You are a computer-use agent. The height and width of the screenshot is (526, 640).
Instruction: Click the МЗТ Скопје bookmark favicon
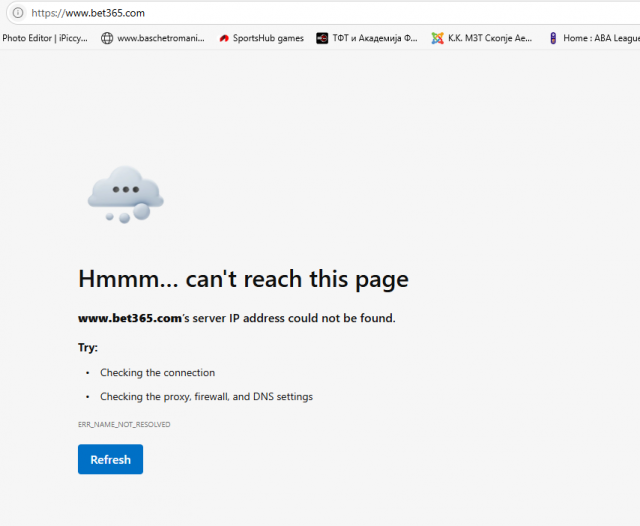tap(438, 38)
